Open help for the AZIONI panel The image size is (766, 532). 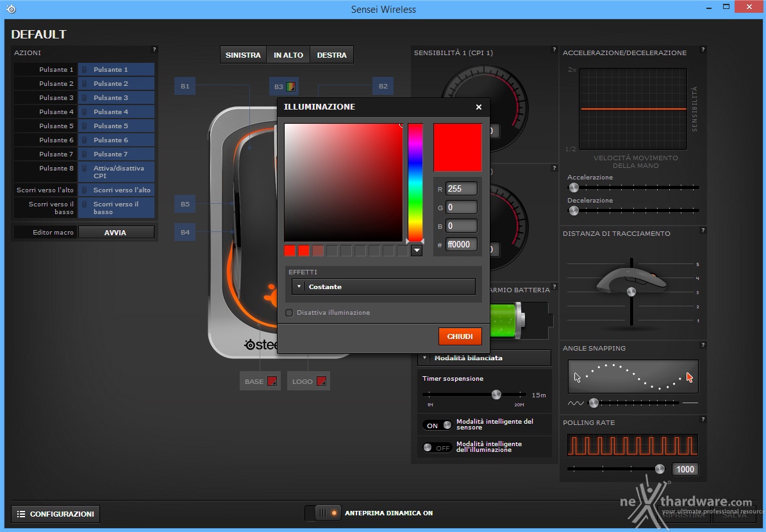[x=154, y=49]
